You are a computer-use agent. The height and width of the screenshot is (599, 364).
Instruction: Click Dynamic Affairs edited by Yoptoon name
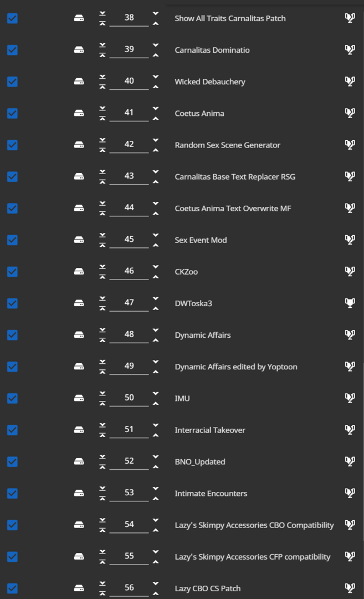coord(236,367)
